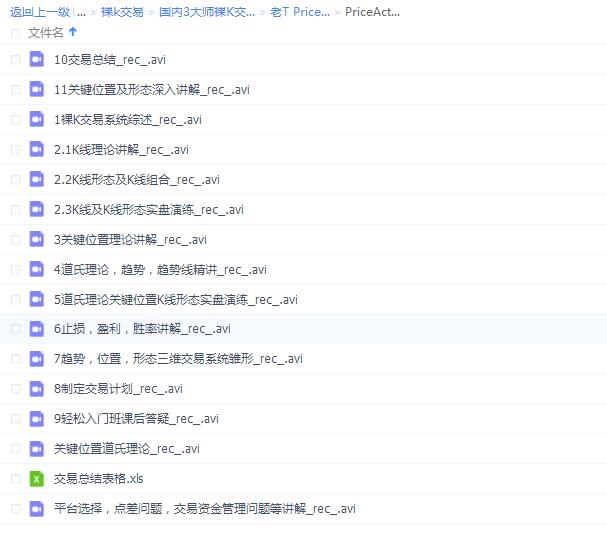Image resolution: width=607 pixels, height=534 pixels.
Task: Sort by 文件名 column header
Action: [x=46, y=33]
